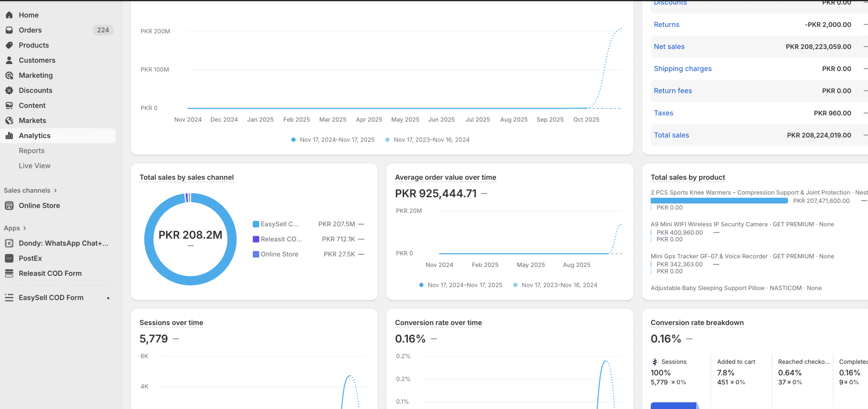Open the Net sales link
The width and height of the screenshot is (868, 409).
point(669,46)
